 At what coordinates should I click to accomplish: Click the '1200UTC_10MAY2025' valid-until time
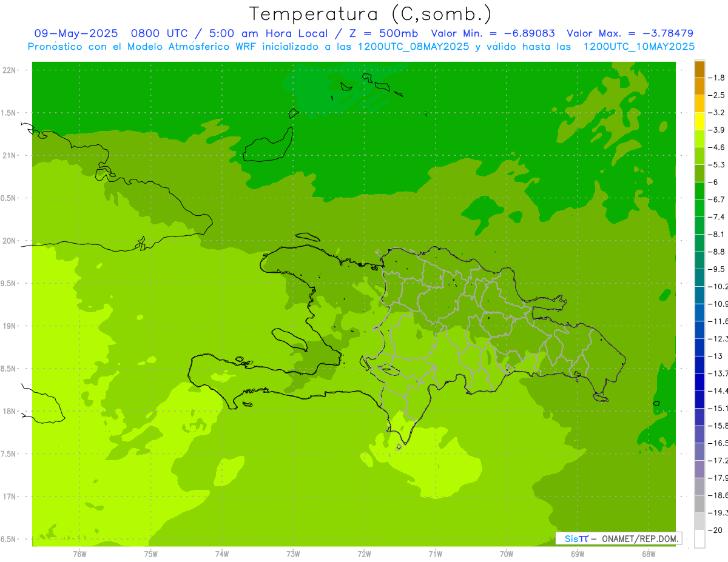639,47
